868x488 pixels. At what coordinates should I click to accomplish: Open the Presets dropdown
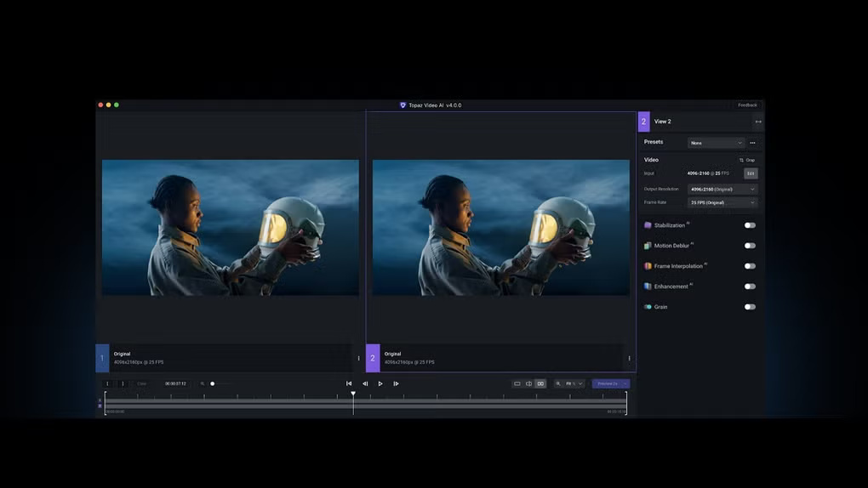click(717, 143)
